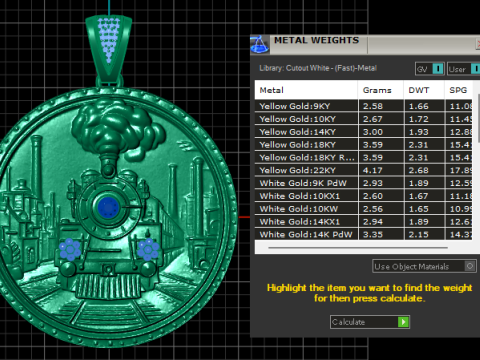Screen dimensions: 480x360
Task: Select the Yellow Gold:18KY row
Action: pyautogui.click(x=363, y=145)
